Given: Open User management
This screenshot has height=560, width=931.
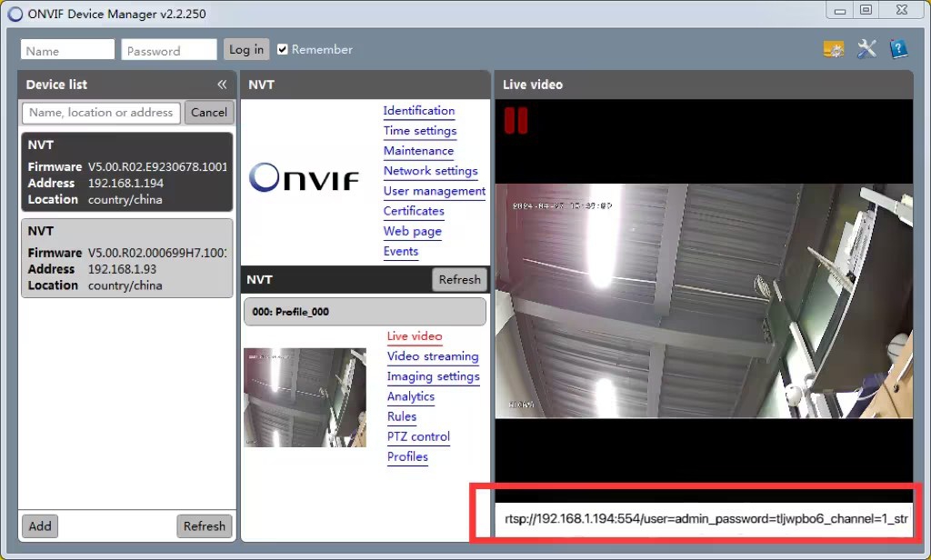Looking at the screenshot, I should tap(434, 191).
